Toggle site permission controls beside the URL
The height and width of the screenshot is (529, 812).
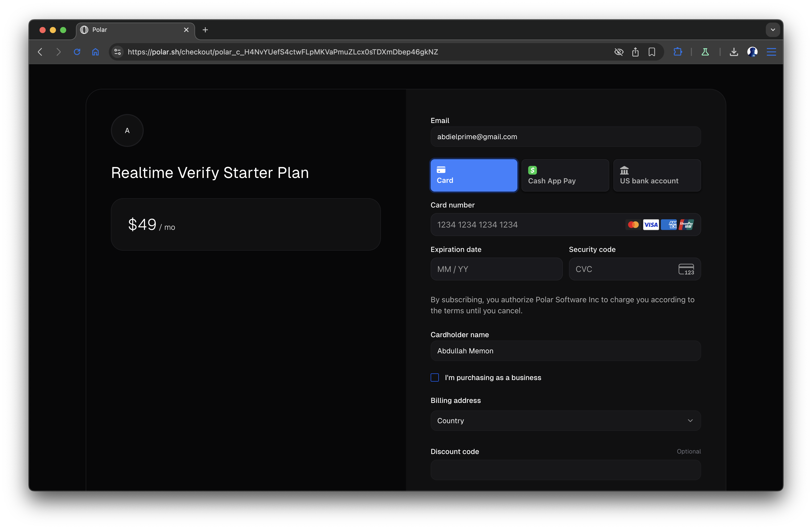(117, 52)
